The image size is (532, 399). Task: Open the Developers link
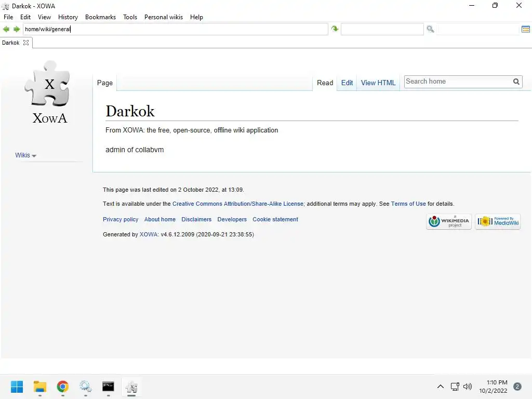point(232,220)
